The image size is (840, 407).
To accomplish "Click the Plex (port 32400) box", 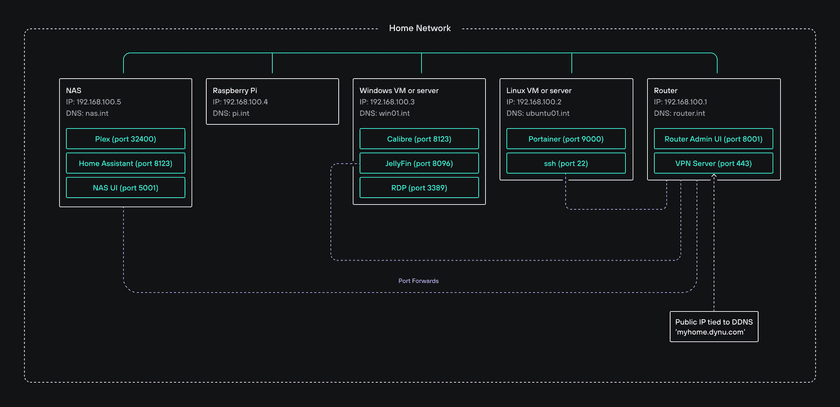I will click(x=125, y=139).
